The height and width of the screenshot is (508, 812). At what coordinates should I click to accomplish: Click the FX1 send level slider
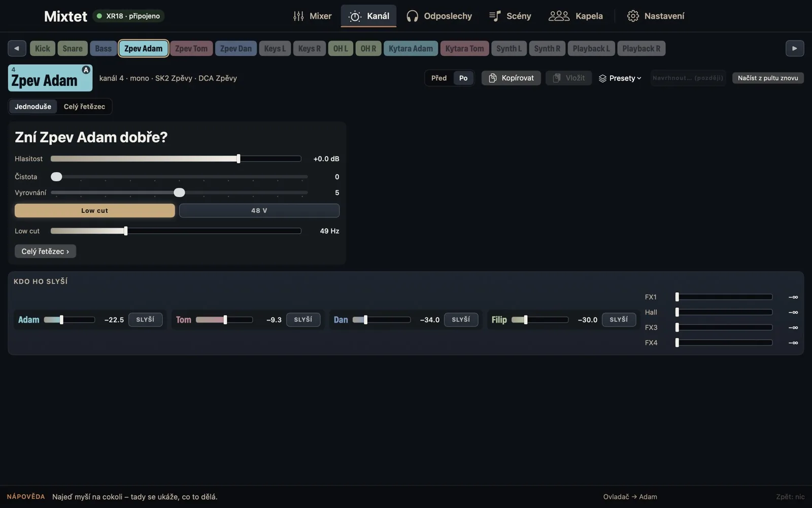pos(724,297)
